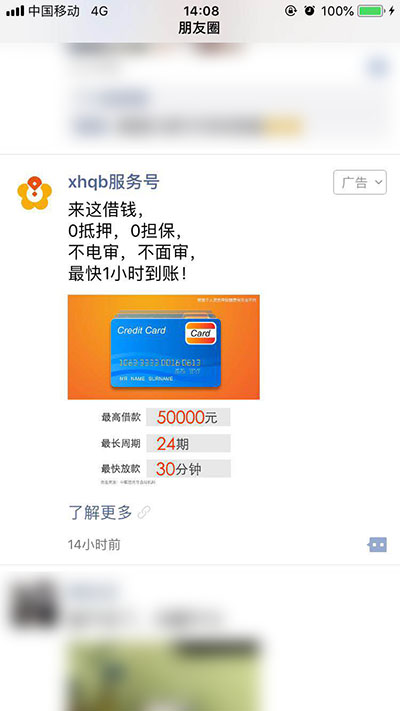
Task: Open the 了解更多 link
Action: (x=100, y=512)
